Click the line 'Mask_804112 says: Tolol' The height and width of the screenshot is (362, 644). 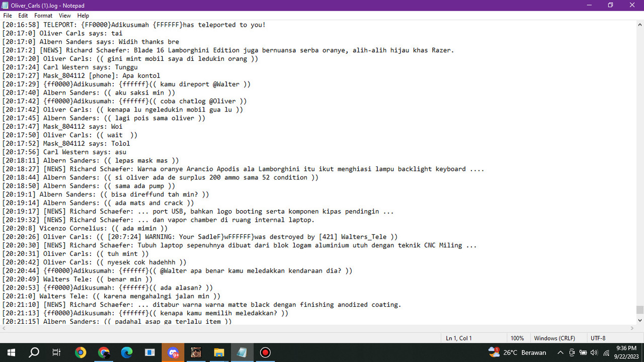click(66, 143)
